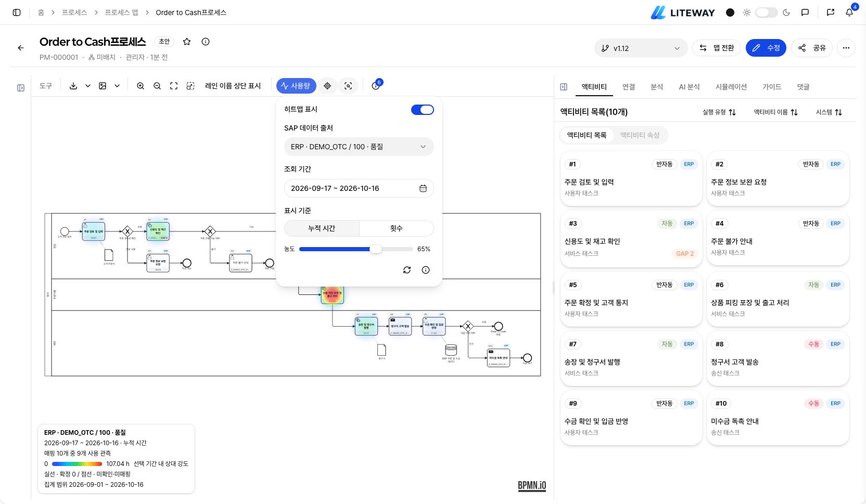The image size is (866, 504).
Task: Toggle the left sidebar panel icon
Action: coord(17,12)
